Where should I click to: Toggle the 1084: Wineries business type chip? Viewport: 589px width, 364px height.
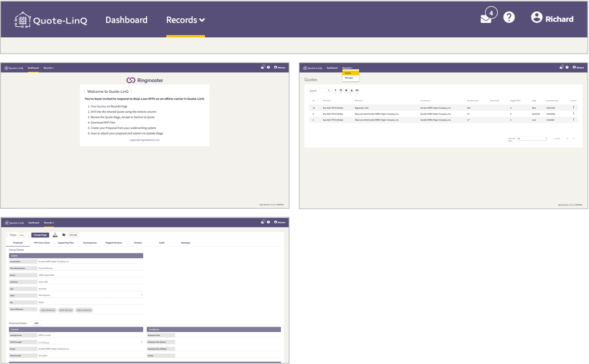(x=66, y=310)
